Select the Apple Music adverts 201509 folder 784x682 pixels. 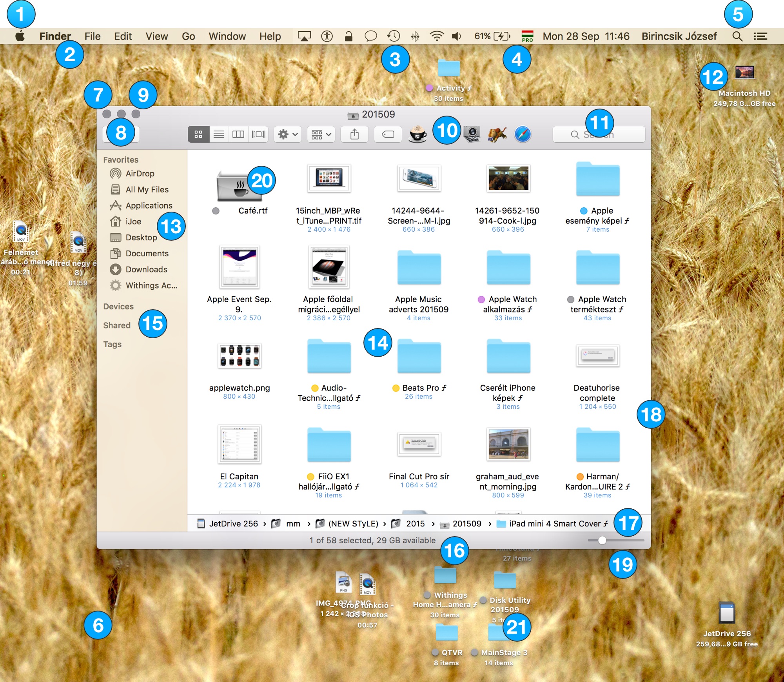click(419, 268)
